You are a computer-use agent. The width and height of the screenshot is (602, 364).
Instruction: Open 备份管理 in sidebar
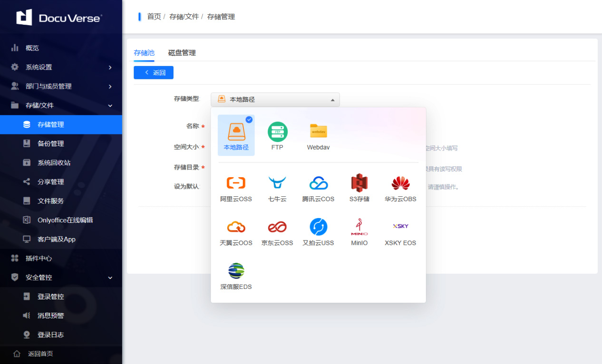coord(50,144)
